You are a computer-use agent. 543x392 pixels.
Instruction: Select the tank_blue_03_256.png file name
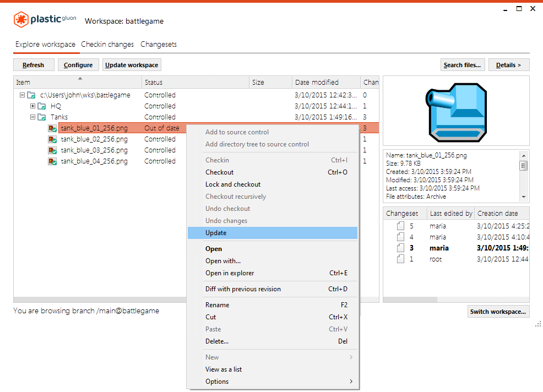94,151
